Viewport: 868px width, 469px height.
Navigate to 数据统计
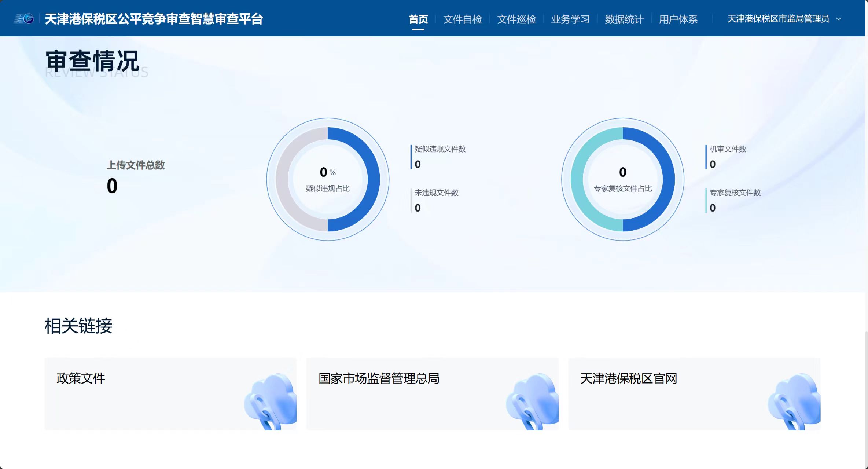click(x=624, y=19)
